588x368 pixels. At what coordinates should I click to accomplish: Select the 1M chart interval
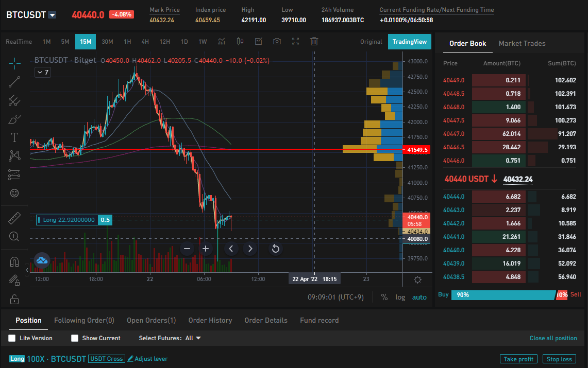click(x=46, y=42)
